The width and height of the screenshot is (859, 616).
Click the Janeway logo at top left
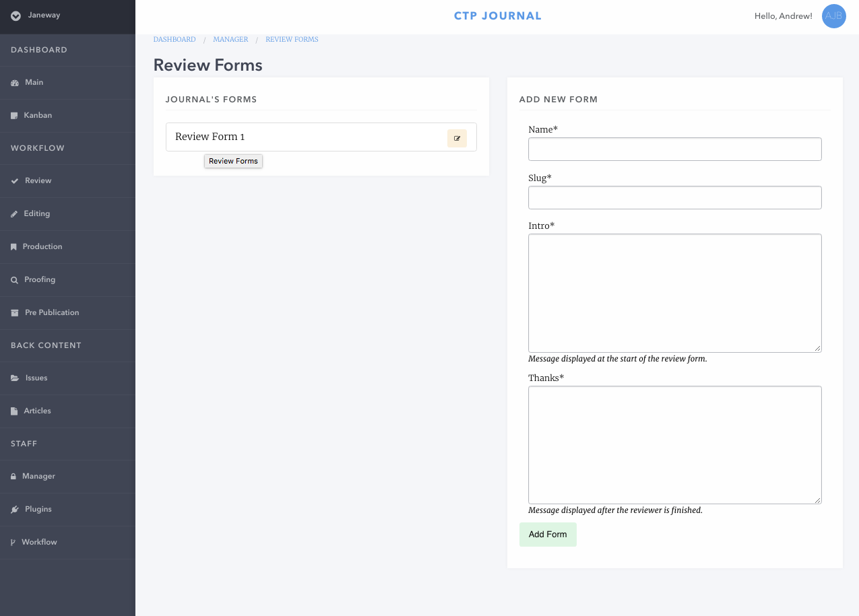[30, 17]
